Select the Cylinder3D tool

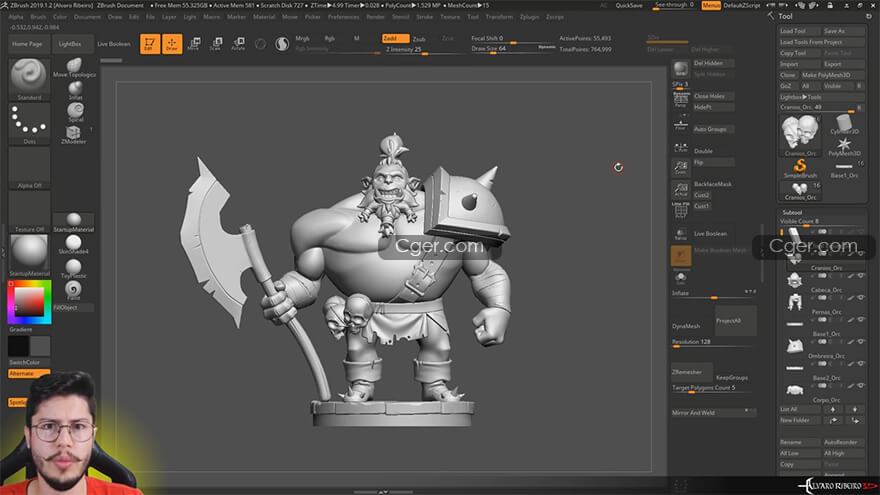[844, 124]
